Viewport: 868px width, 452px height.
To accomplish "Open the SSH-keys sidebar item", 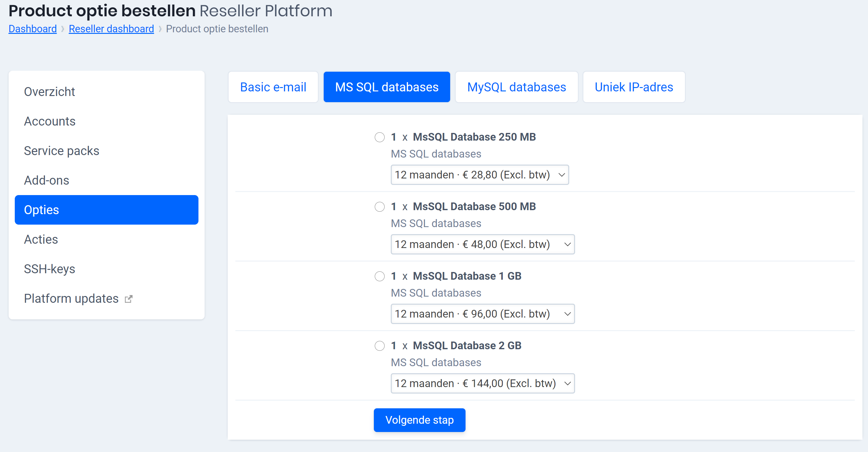I will pyautogui.click(x=50, y=269).
